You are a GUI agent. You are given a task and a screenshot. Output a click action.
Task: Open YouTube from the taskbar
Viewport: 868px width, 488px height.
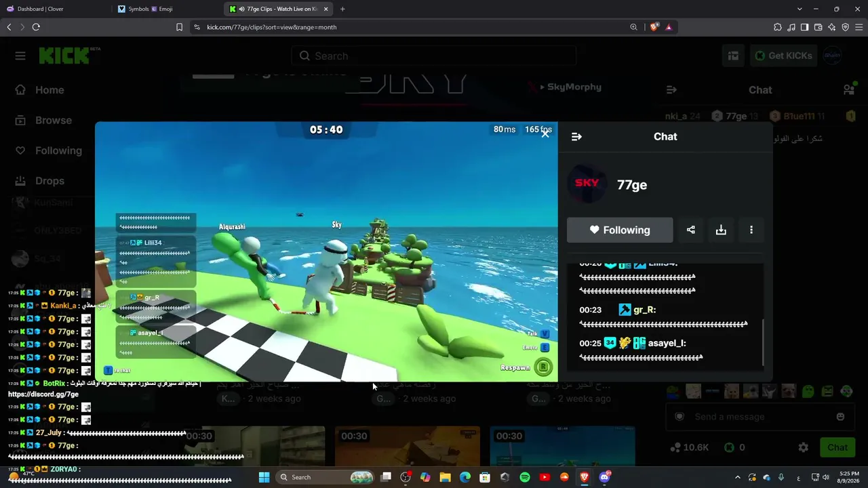(545, 477)
